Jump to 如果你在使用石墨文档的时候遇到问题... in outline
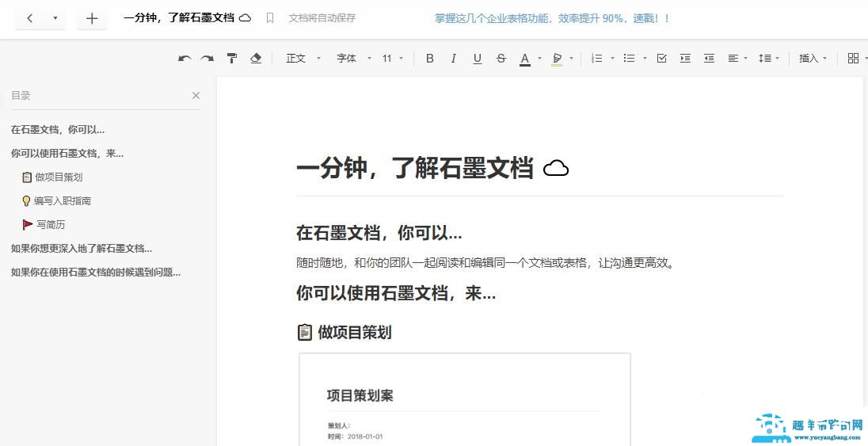The height and width of the screenshot is (446, 868). click(96, 273)
